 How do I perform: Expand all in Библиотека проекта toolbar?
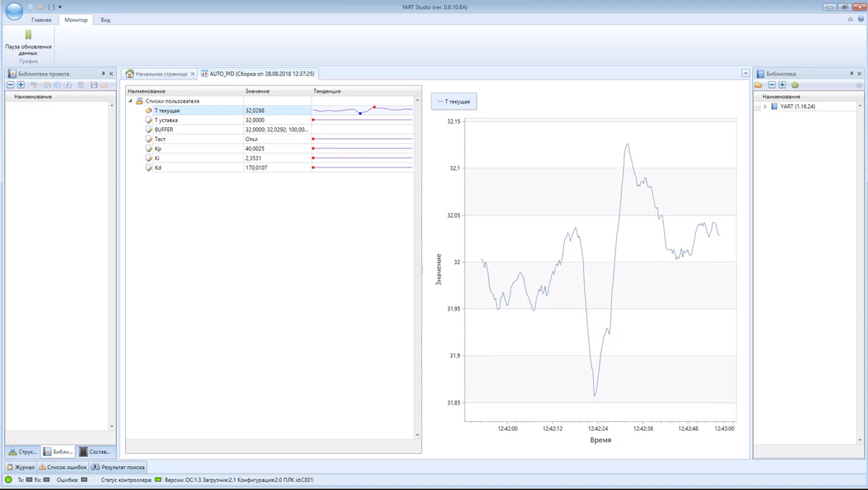tap(21, 85)
